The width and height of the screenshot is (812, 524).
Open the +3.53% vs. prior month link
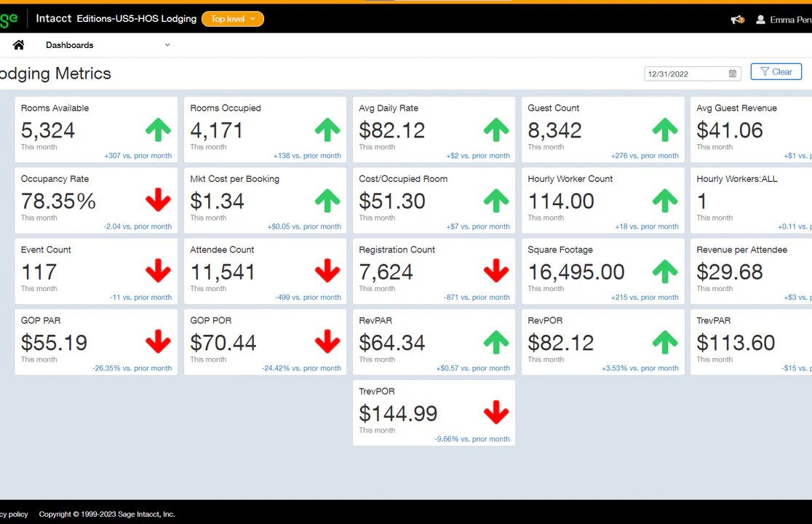(x=640, y=369)
